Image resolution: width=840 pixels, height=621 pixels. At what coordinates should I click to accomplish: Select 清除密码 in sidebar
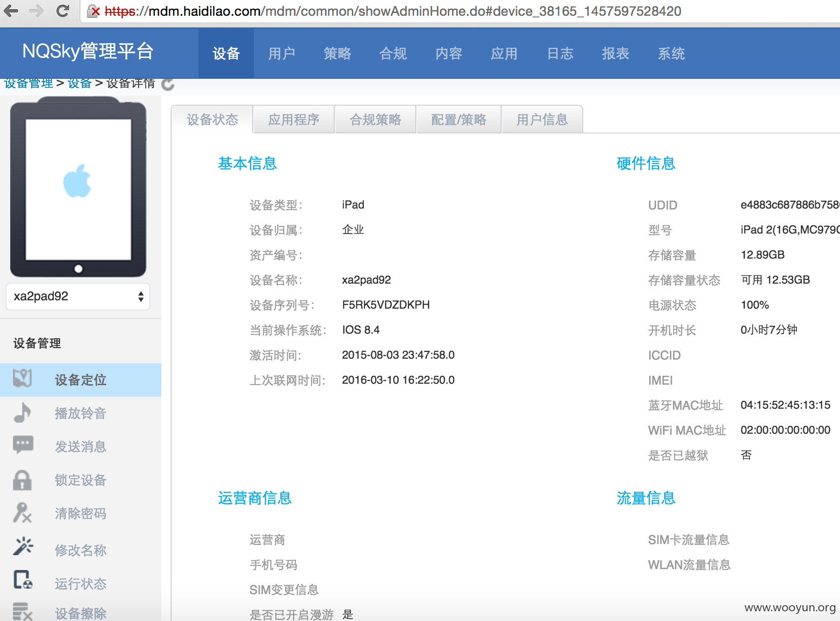[81, 513]
